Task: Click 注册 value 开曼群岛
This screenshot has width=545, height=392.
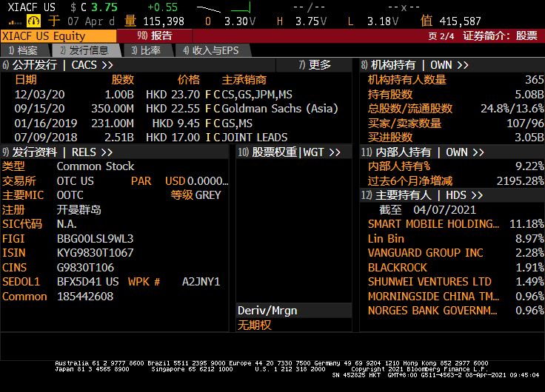Action: pos(79,210)
